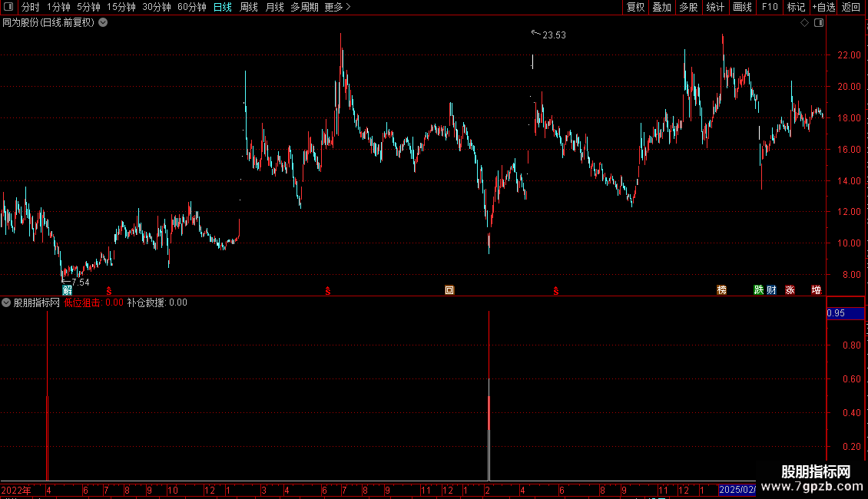Click the red S marker near 2024 June
868x499 pixels.
click(x=556, y=291)
